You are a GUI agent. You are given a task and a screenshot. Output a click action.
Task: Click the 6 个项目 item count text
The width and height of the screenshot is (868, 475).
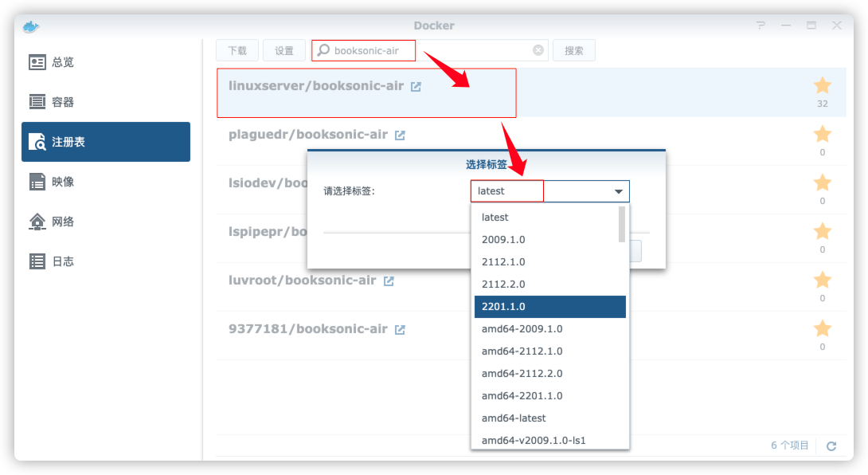tap(790, 445)
